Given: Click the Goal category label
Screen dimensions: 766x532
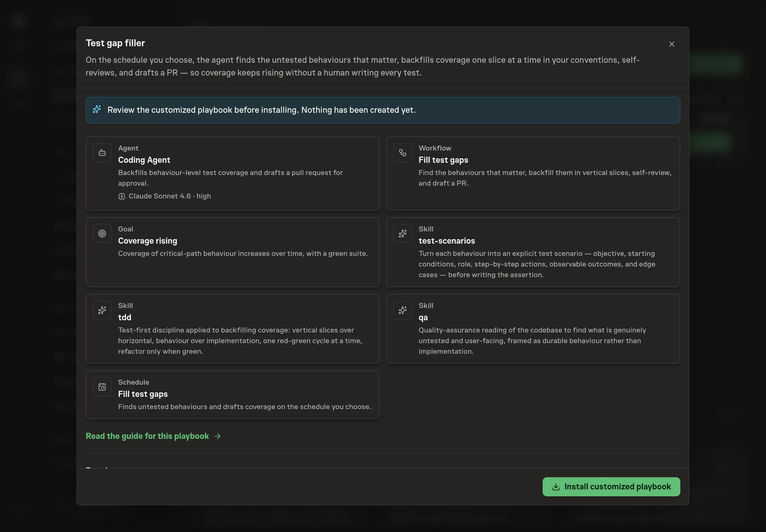Looking at the screenshot, I should (x=125, y=229).
